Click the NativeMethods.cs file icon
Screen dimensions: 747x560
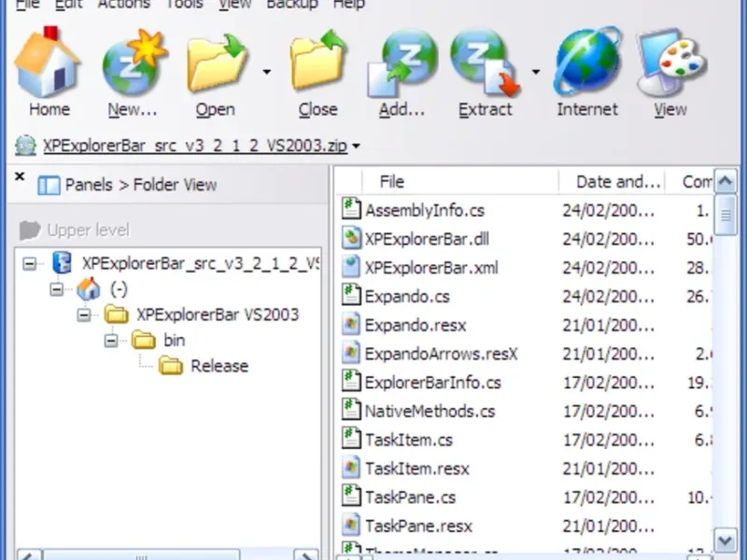[x=351, y=410]
